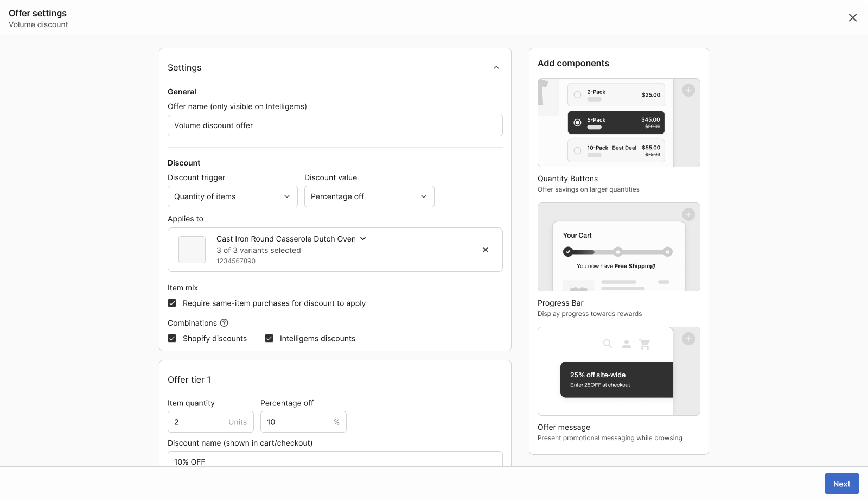Click the Next button
Screen dimensions: 868x501
point(841,484)
